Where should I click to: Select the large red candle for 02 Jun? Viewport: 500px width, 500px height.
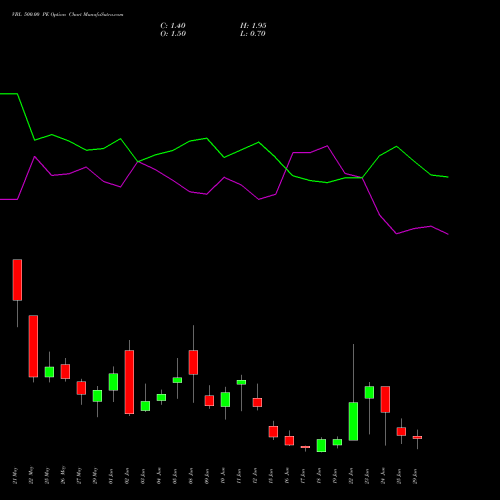tap(129, 382)
